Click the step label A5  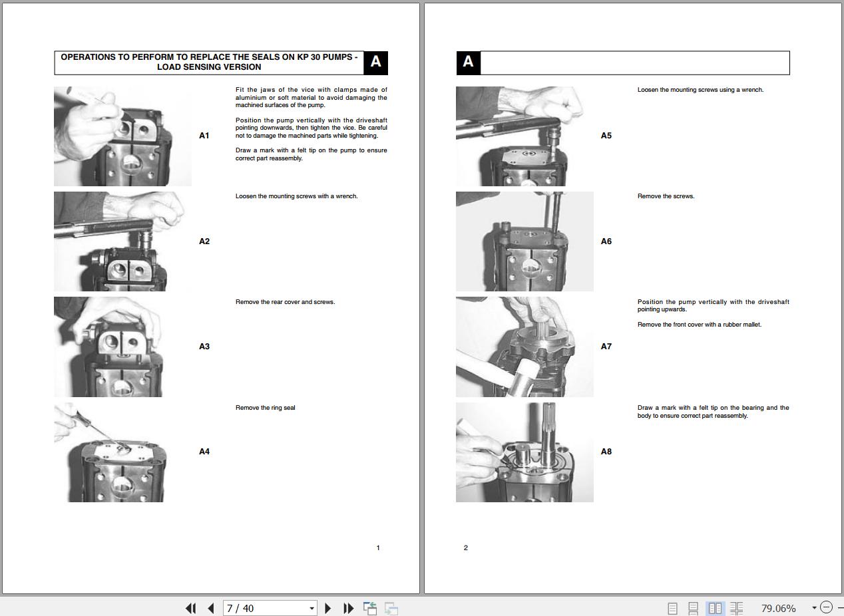coord(606,136)
